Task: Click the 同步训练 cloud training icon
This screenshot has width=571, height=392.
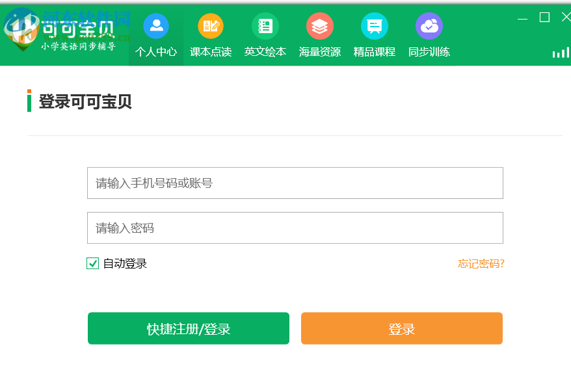Action: [x=429, y=26]
